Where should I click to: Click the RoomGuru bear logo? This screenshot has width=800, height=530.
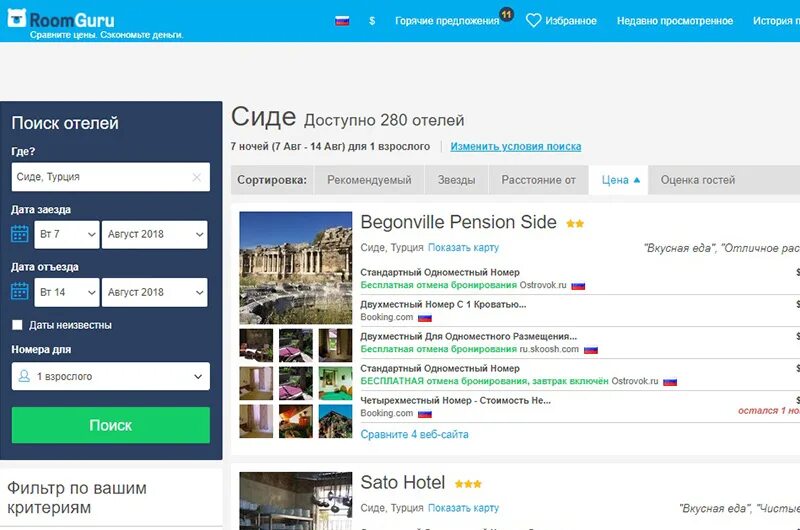(17, 18)
